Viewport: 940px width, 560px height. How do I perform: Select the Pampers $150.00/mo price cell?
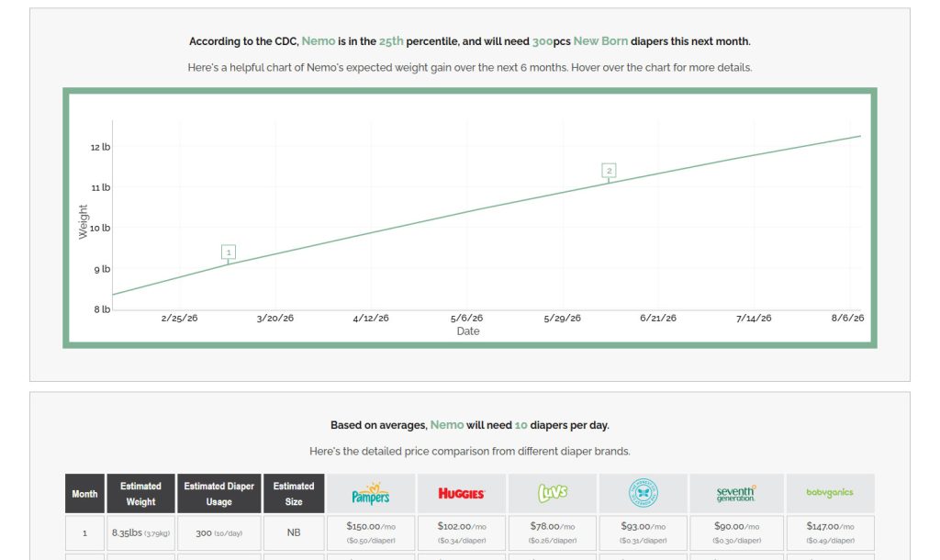pyautogui.click(x=371, y=532)
